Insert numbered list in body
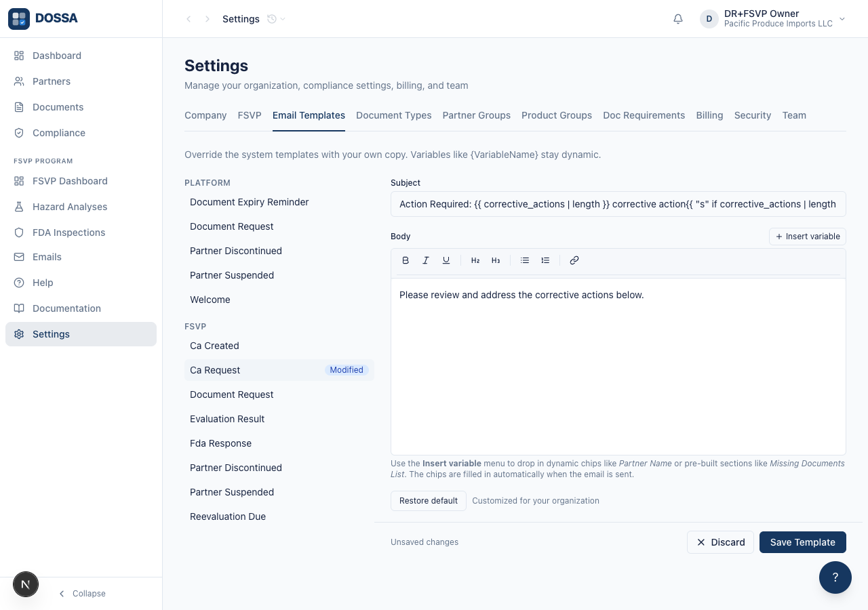 point(545,260)
